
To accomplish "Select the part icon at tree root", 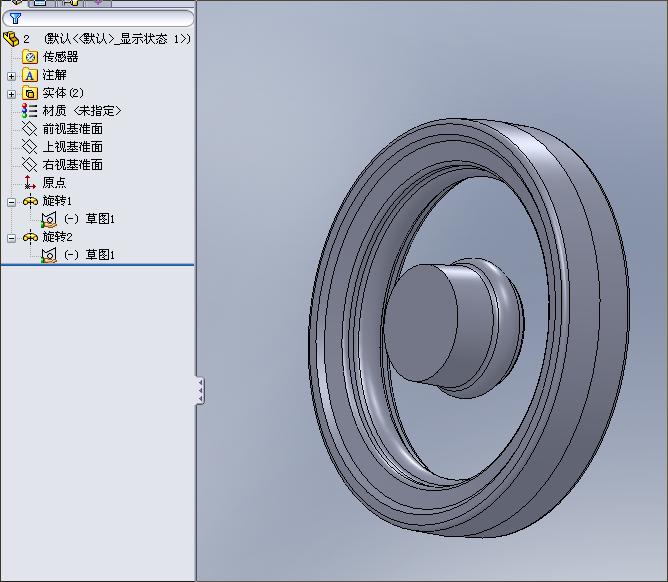I will (x=11, y=39).
